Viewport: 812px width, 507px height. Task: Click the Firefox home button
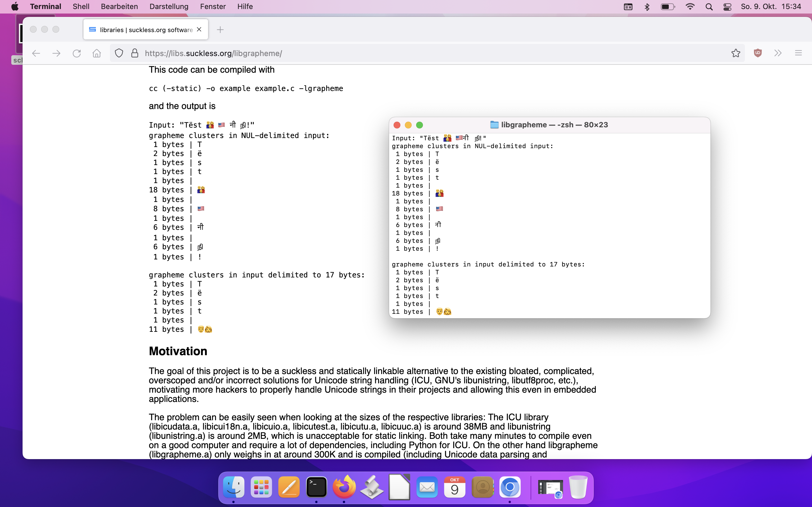97,53
